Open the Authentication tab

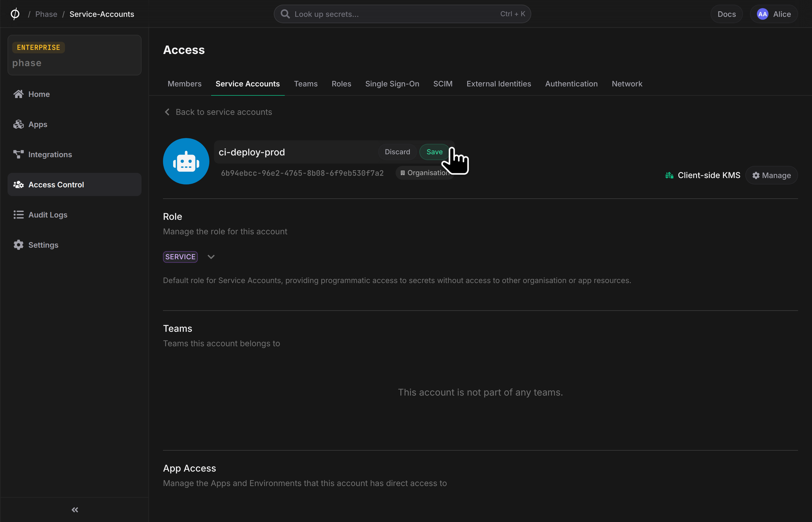point(571,84)
